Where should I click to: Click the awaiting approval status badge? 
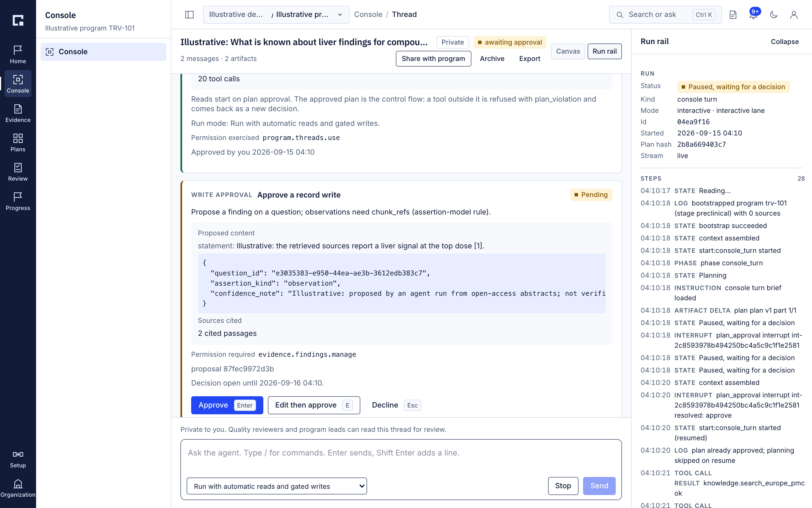510,42
